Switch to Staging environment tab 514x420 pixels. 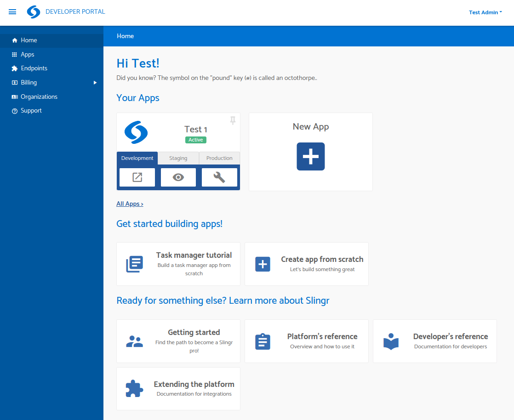click(x=178, y=158)
